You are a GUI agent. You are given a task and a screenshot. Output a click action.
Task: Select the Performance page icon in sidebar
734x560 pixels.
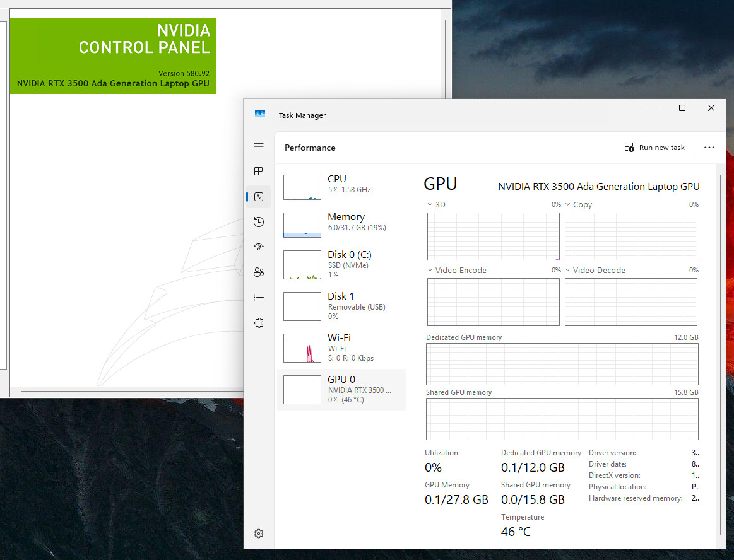pyautogui.click(x=258, y=197)
